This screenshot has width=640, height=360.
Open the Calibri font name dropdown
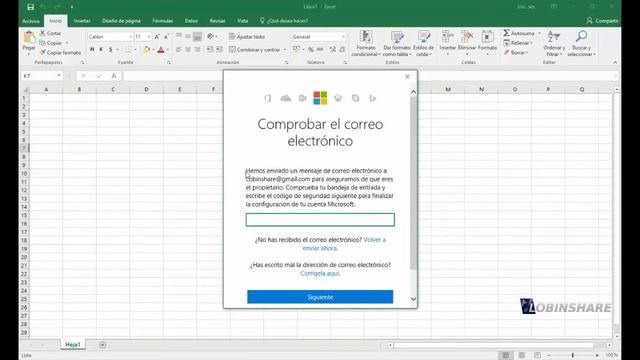click(x=131, y=37)
